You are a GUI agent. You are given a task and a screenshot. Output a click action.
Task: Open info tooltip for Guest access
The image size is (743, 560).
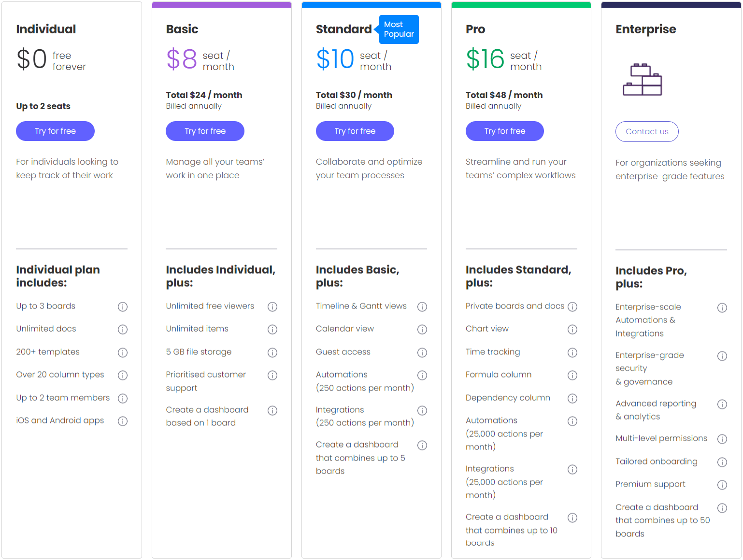[x=422, y=352]
